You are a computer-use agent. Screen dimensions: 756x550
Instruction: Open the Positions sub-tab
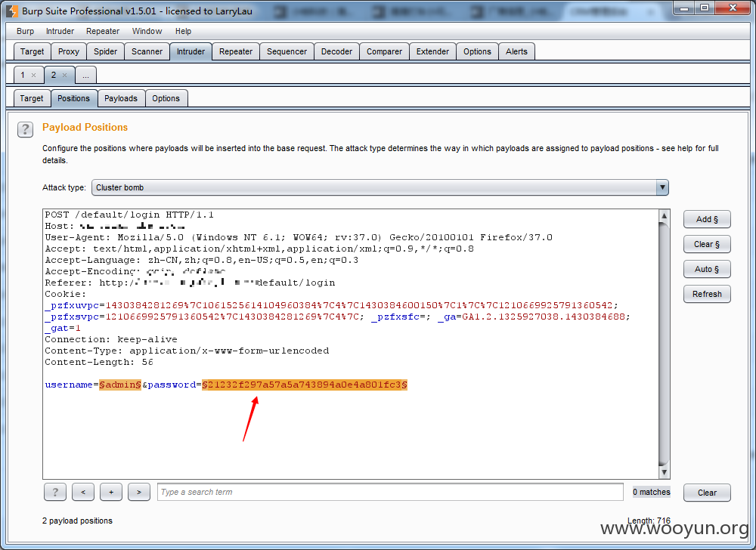point(74,98)
